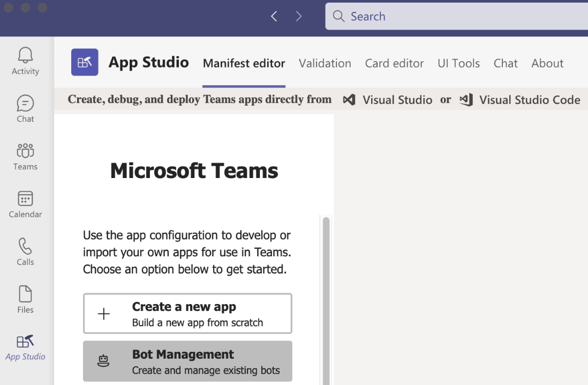Click the purple App Studio logo icon
This screenshot has height=385, width=588.
click(x=85, y=62)
